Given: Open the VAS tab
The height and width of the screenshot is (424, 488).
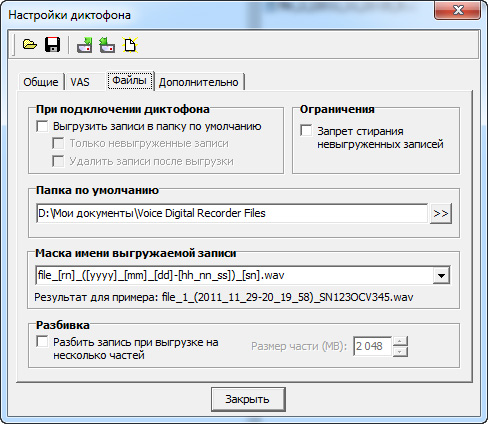Looking at the screenshot, I should (80, 82).
